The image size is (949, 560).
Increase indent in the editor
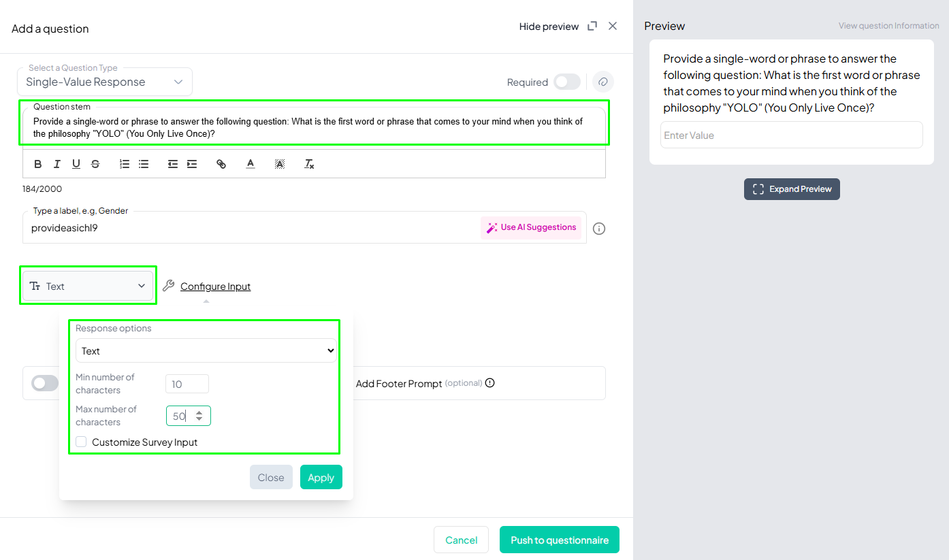click(x=192, y=164)
